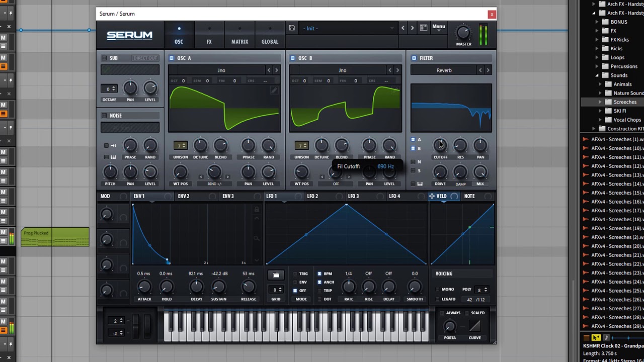Go to the next preset with right arrow
The image size is (644, 362).
413,28
